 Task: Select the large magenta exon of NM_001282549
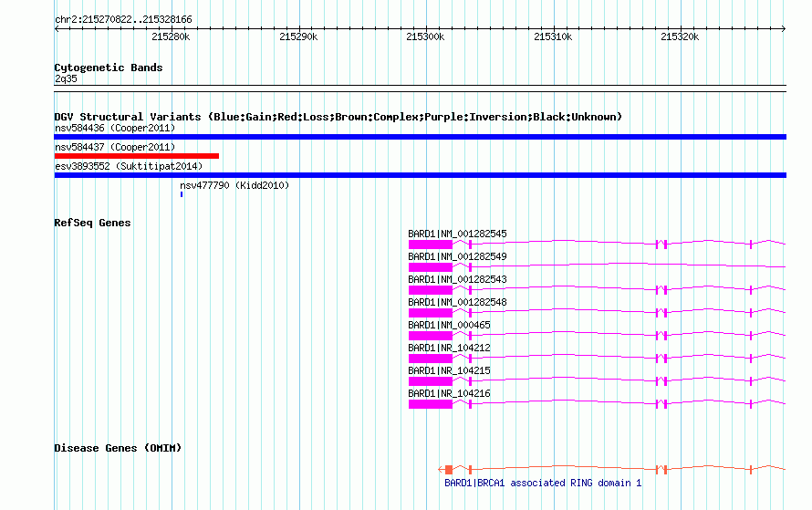click(431, 267)
